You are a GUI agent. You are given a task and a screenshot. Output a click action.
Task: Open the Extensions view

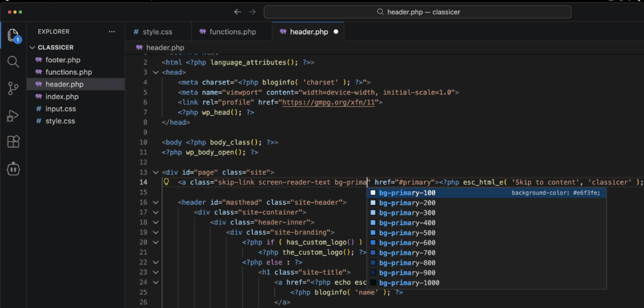[x=13, y=141]
